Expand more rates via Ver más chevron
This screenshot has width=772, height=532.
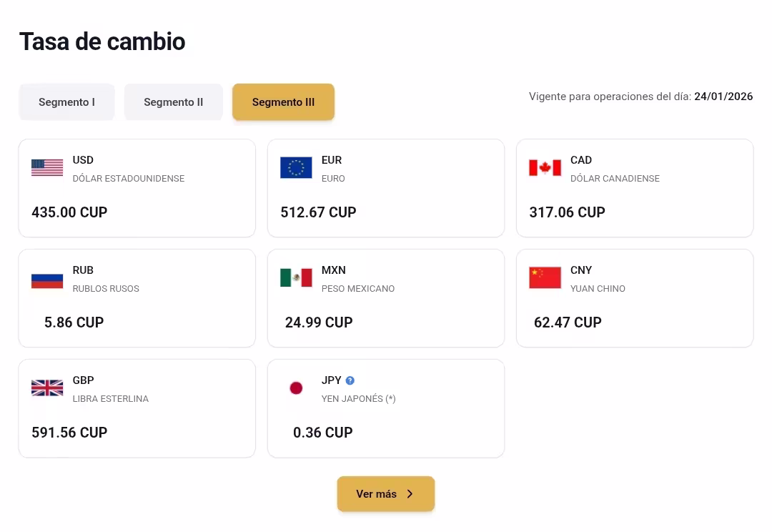(x=410, y=494)
